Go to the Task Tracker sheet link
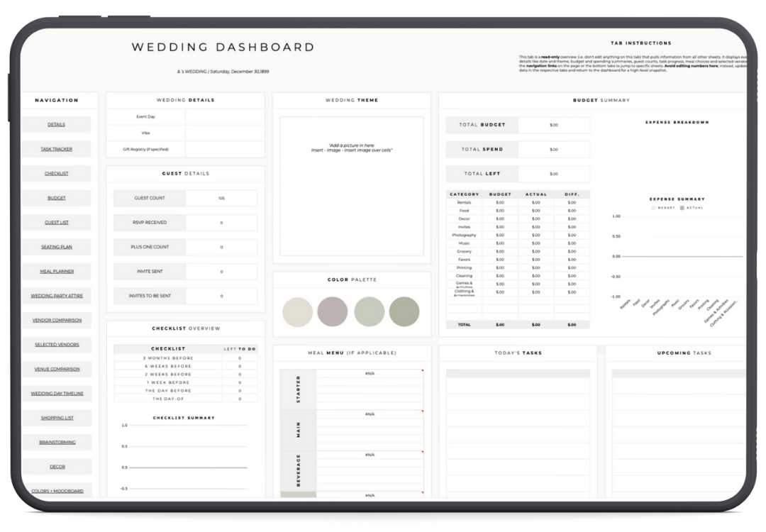The width and height of the screenshot is (766, 532). (56, 149)
